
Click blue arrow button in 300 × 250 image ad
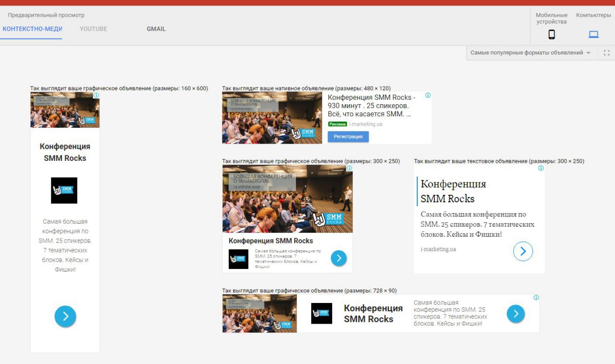pyautogui.click(x=339, y=258)
